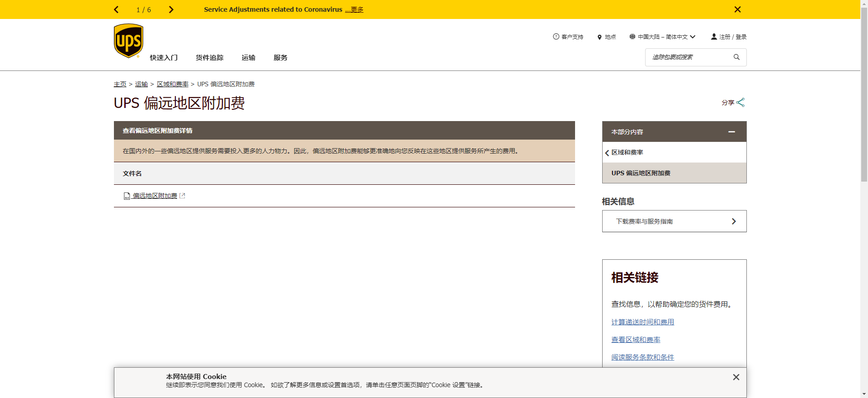Click the globe language icon
Viewport: 868px width, 398px height.
coord(632,37)
